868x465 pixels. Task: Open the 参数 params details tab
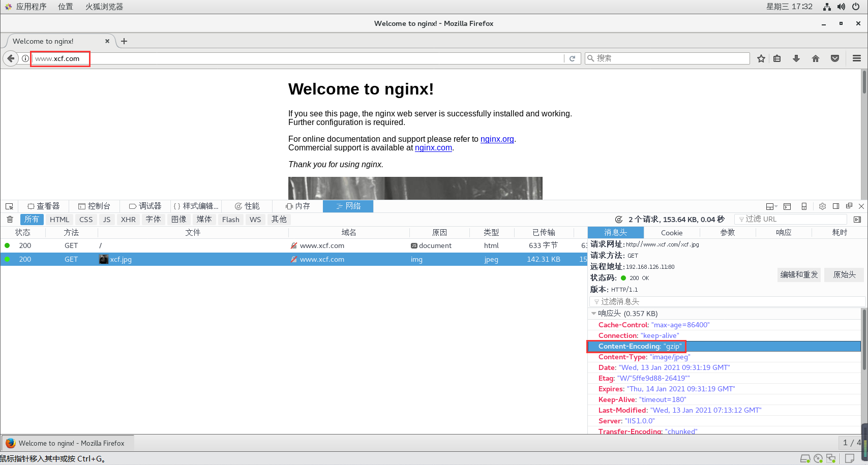(x=728, y=233)
